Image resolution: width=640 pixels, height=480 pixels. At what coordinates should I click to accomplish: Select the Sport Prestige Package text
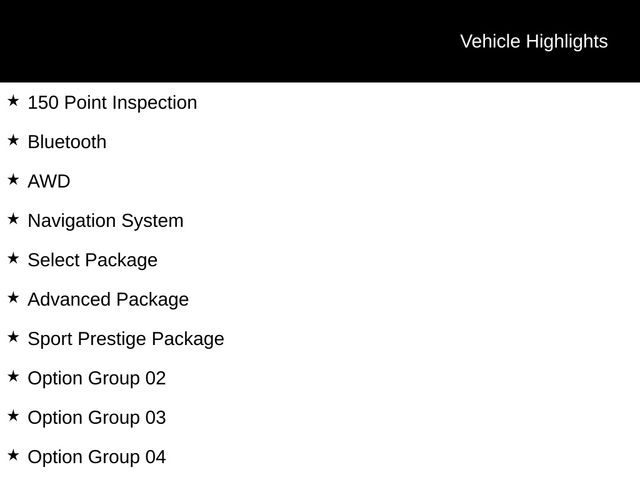tap(126, 339)
